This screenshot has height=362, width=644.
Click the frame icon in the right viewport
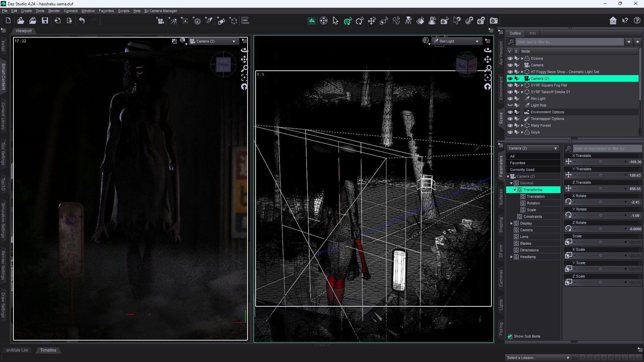coord(488,77)
